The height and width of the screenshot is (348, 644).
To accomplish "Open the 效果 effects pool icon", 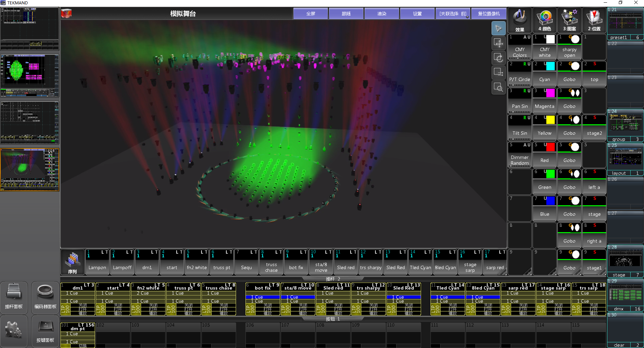I will coord(519,20).
